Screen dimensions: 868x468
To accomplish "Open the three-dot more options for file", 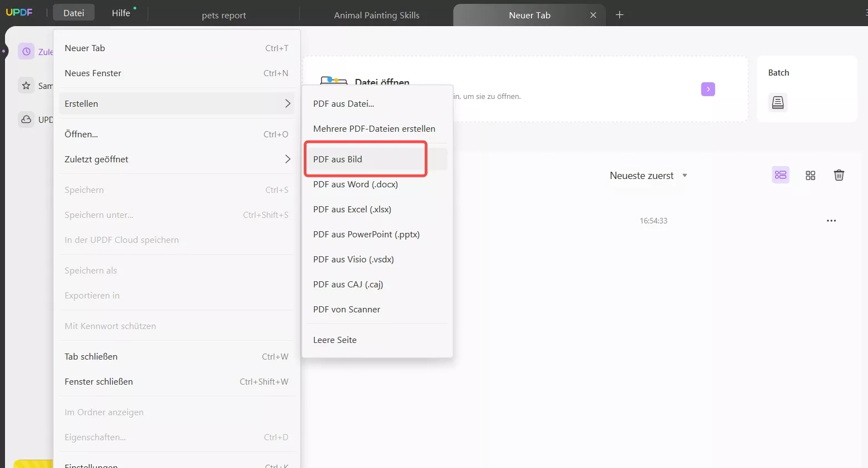I will pyautogui.click(x=831, y=221).
